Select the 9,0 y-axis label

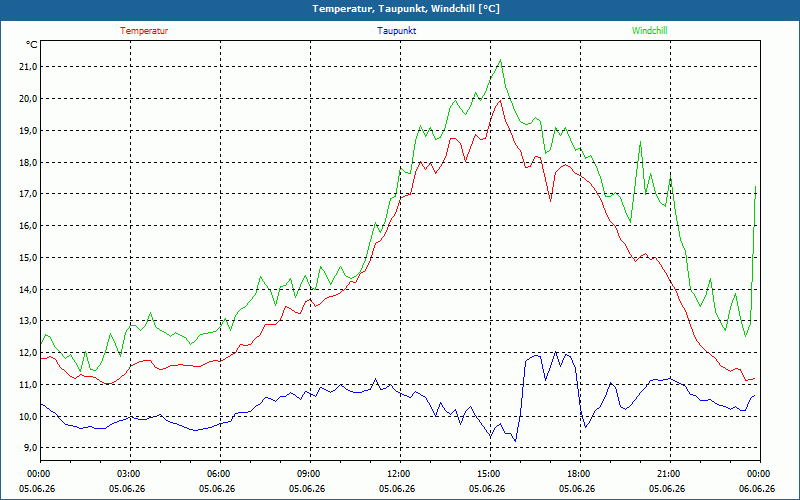pos(30,447)
